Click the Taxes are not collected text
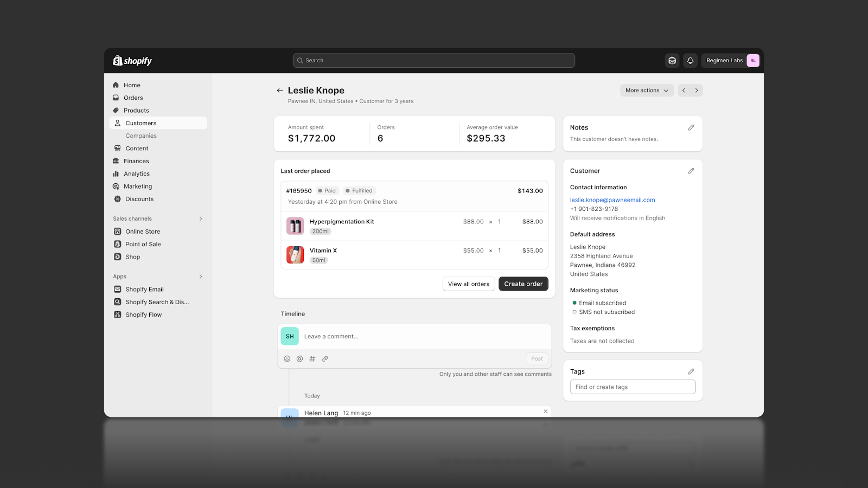This screenshot has width=868, height=488. pyautogui.click(x=602, y=341)
